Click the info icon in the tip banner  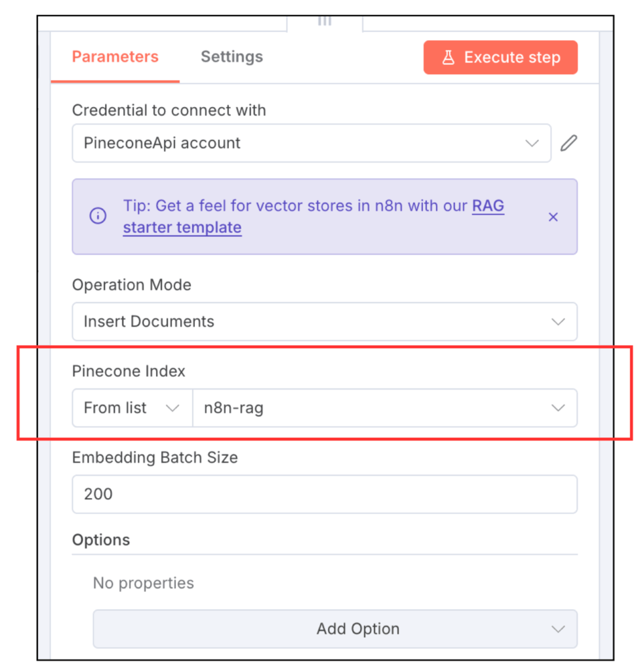[98, 217]
